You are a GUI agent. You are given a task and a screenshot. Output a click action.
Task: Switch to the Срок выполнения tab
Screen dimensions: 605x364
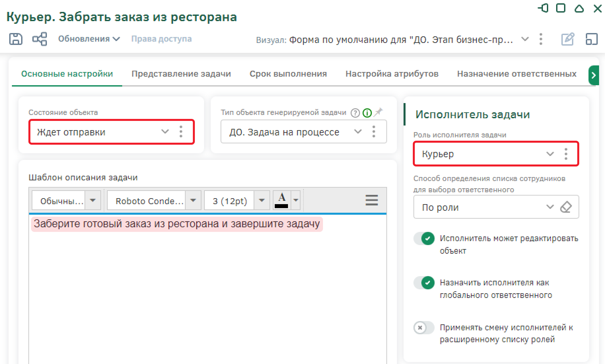(288, 74)
